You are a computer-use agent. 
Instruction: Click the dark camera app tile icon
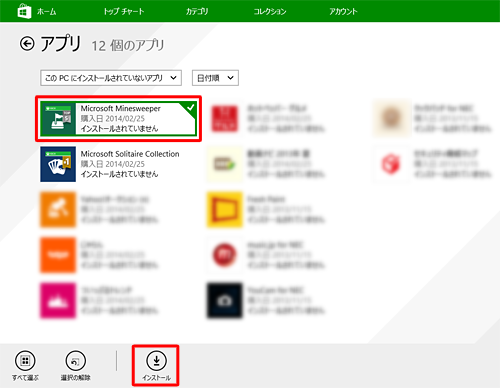point(225,301)
